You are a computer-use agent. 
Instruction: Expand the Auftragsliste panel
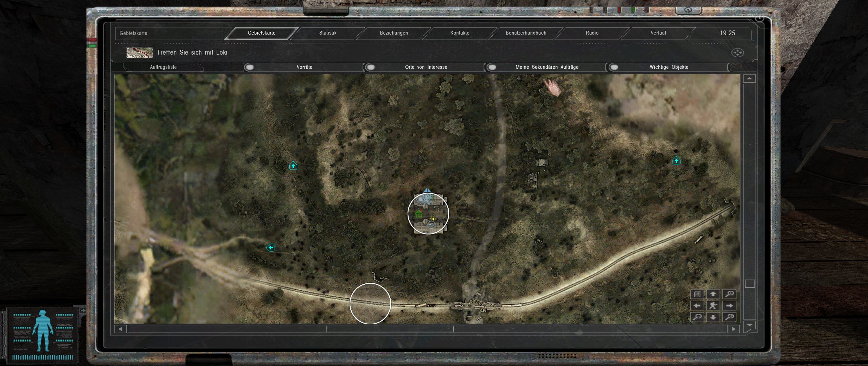pos(163,67)
